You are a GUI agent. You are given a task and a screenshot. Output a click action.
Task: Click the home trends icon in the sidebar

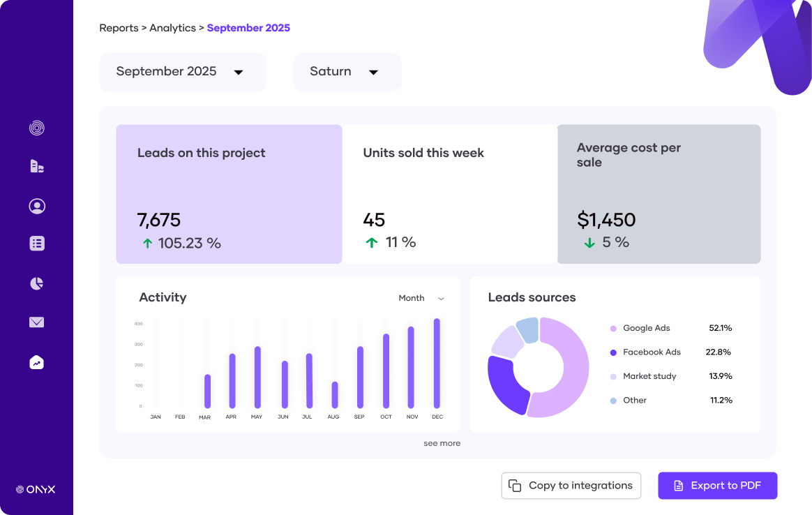(x=36, y=361)
